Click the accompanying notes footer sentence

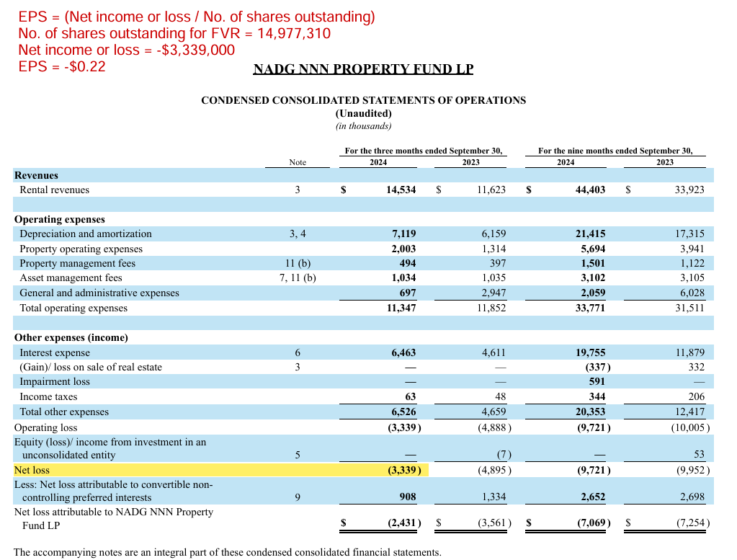(226, 552)
